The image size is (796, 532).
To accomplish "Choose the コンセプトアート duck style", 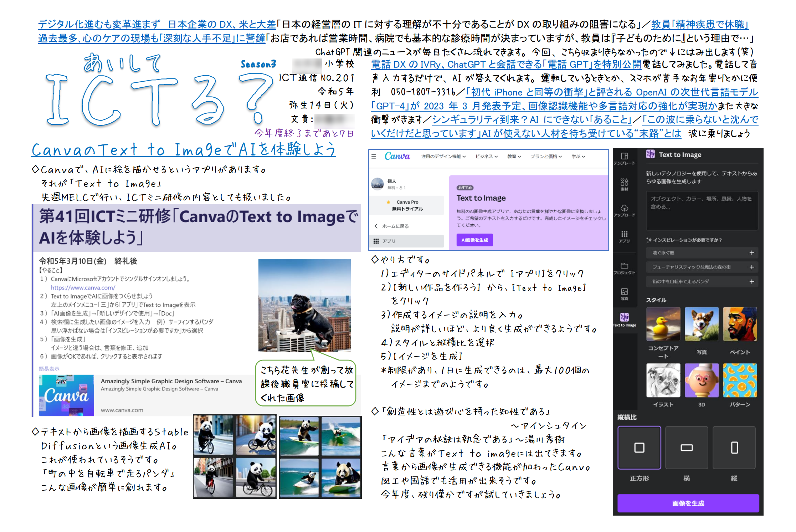I will click(x=663, y=324).
